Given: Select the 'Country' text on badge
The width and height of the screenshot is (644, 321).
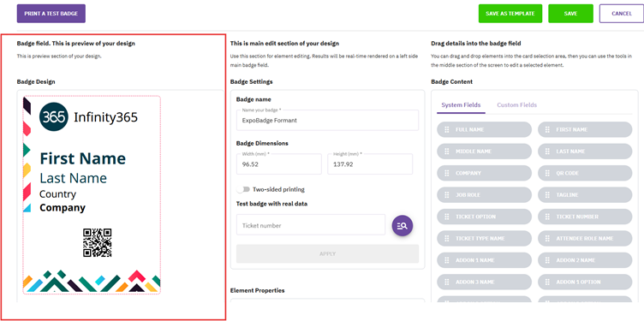Looking at the screenshot, I should click(58, 194).
